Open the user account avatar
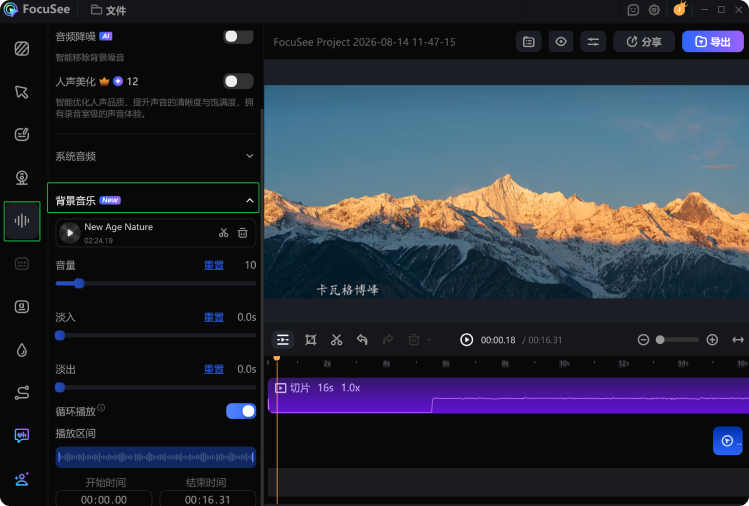 pos(679,9)
